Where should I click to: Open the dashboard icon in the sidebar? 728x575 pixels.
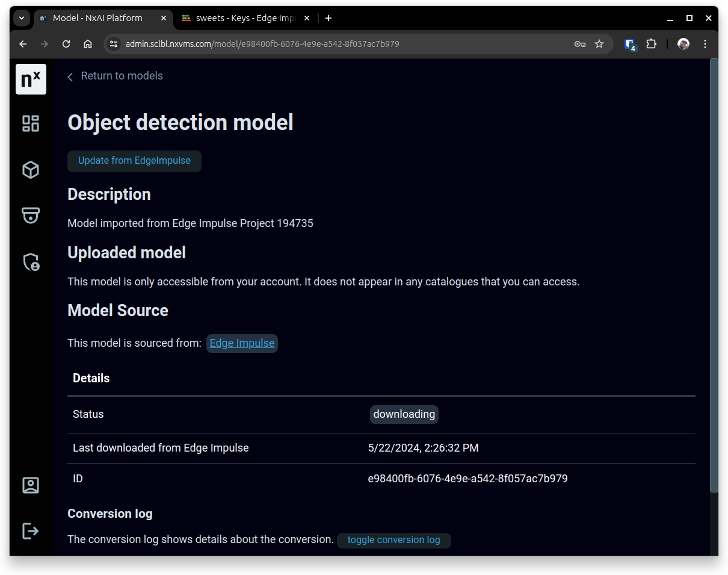(x=31, y=123)
